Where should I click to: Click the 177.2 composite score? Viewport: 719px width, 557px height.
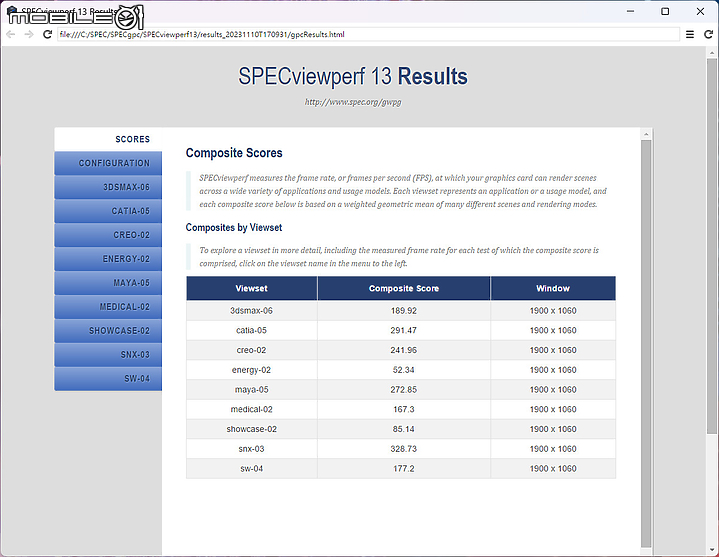point(404,468)
